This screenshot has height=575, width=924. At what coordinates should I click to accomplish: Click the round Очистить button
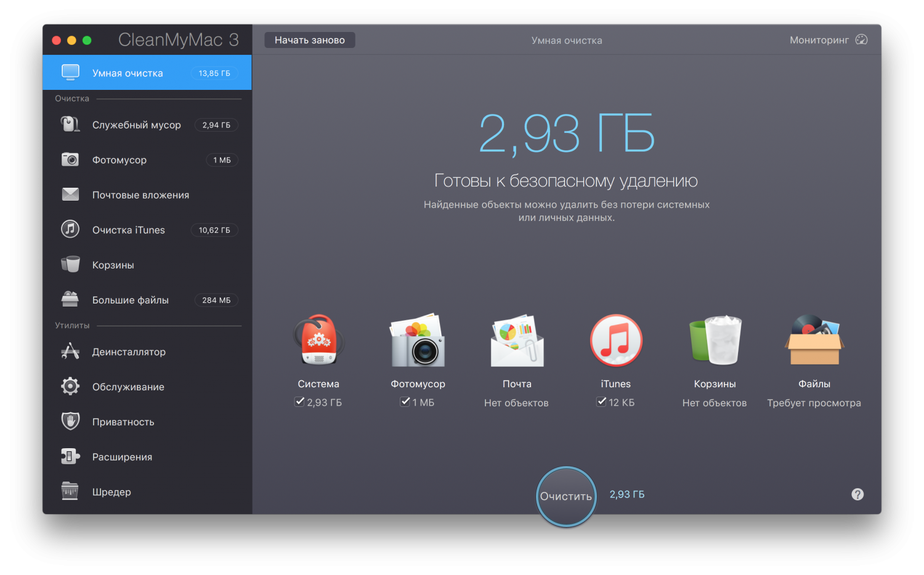tap(566, 496)
